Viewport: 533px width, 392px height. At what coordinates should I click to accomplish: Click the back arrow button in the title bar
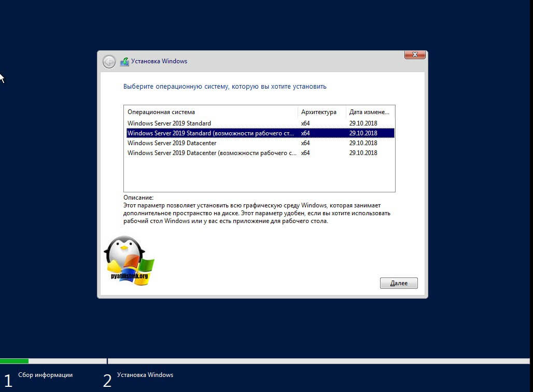[109, 62]
